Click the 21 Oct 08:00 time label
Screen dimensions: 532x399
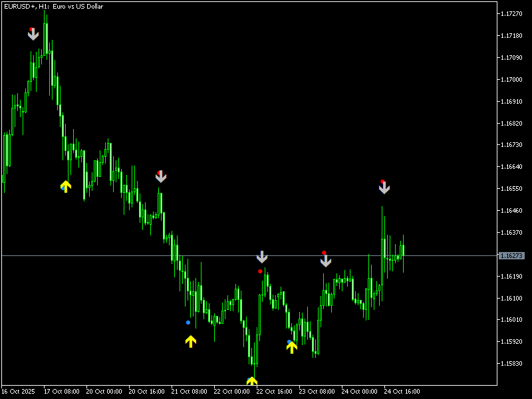190,392
